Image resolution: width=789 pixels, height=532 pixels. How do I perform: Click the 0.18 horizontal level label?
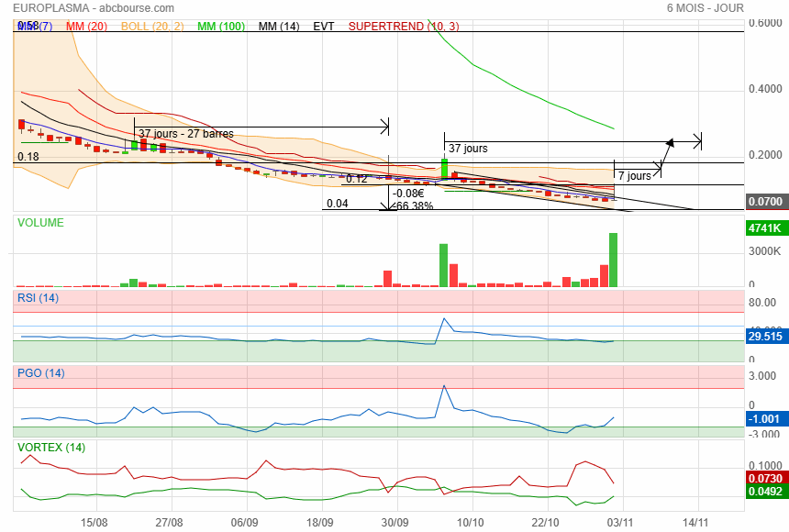28,157
